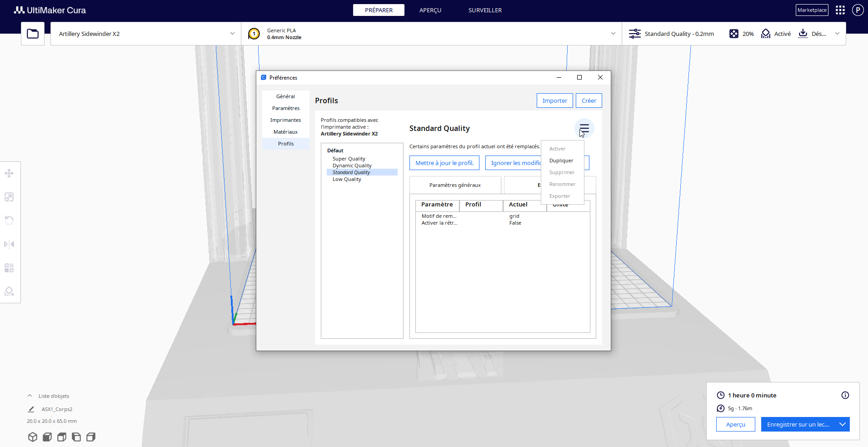Switch to the APERÇU stage
The height and width of the screenshot is (447, 868).
tap(430, 10)
